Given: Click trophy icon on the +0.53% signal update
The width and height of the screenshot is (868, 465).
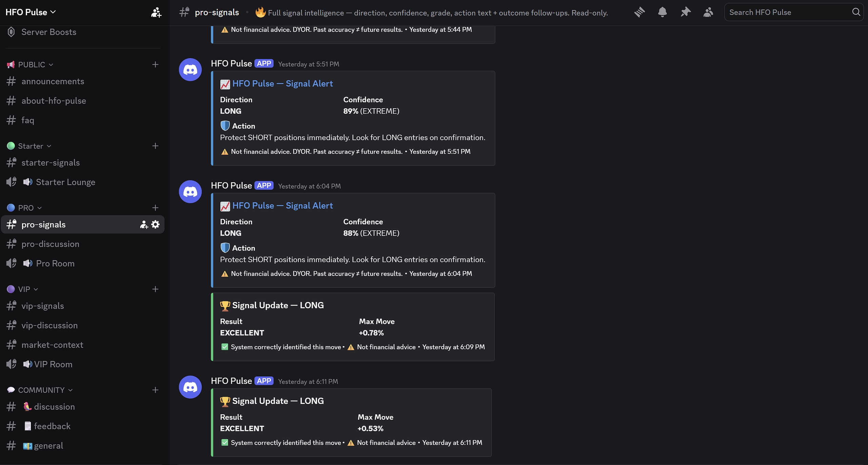Looking at the screenshot, I should coord(225,401).
